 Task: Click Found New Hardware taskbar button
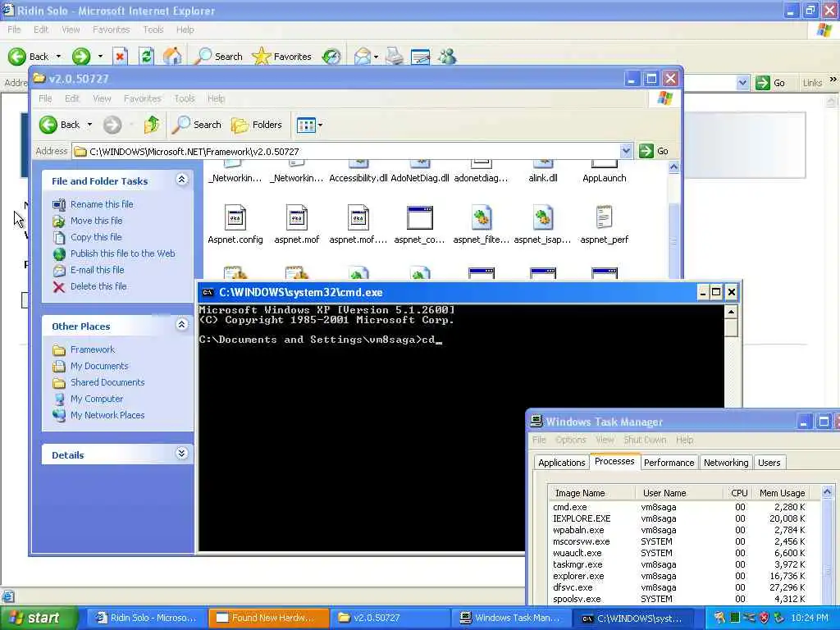[x=268, y=618]
